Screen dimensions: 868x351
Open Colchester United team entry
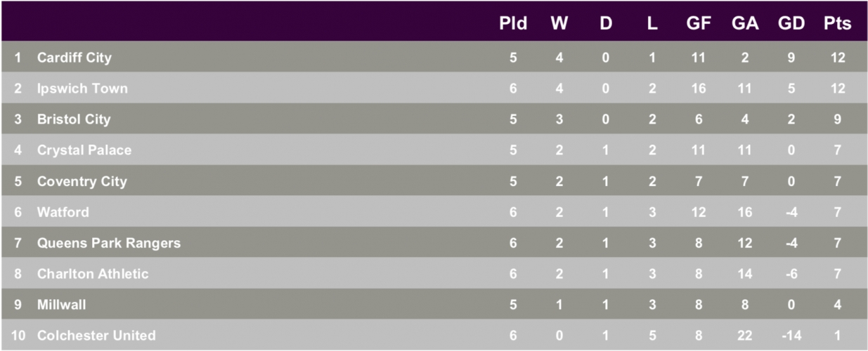[x=96, y=336]
